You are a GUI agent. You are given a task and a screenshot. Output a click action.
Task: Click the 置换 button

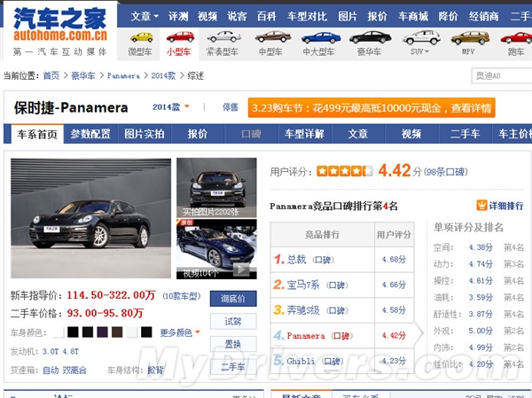[233, 344]
